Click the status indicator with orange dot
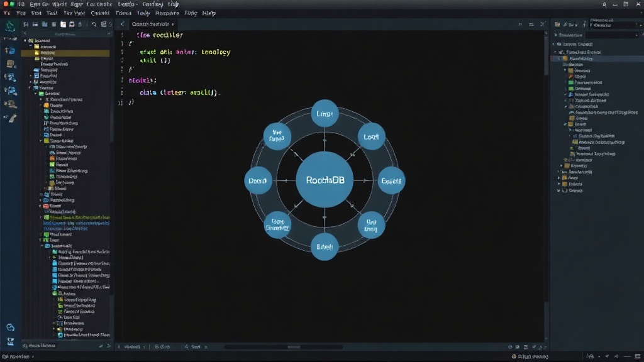This screenshot has width=644, height=362. point(530,357)
